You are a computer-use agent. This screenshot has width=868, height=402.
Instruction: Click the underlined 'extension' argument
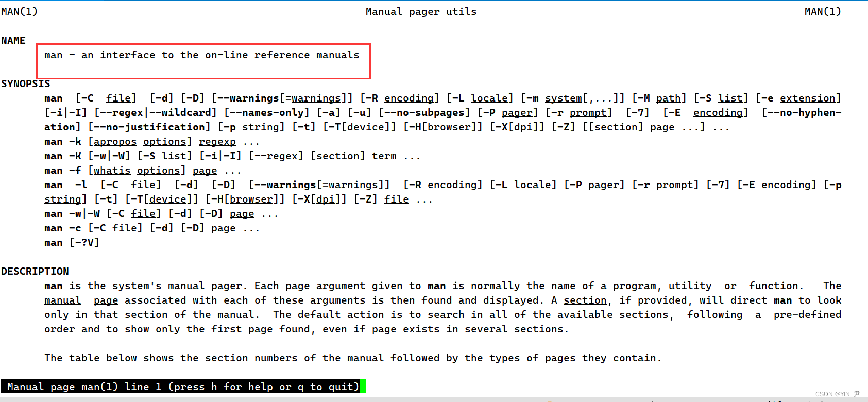click(x=807, y=98)
